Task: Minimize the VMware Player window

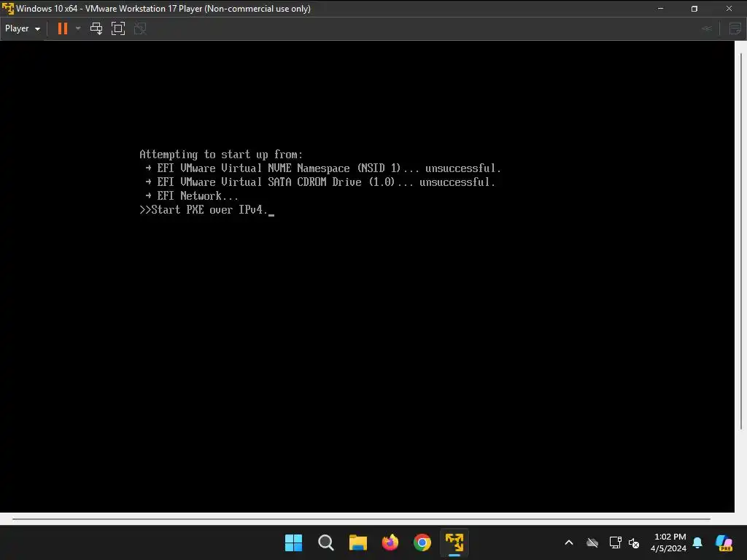Action: point(660,9)
